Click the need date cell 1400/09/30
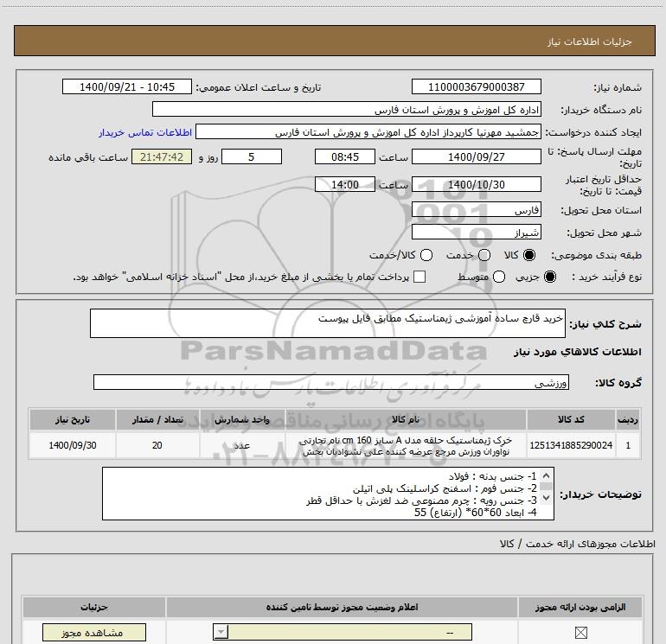666x644 pixels. click(73, 445)
